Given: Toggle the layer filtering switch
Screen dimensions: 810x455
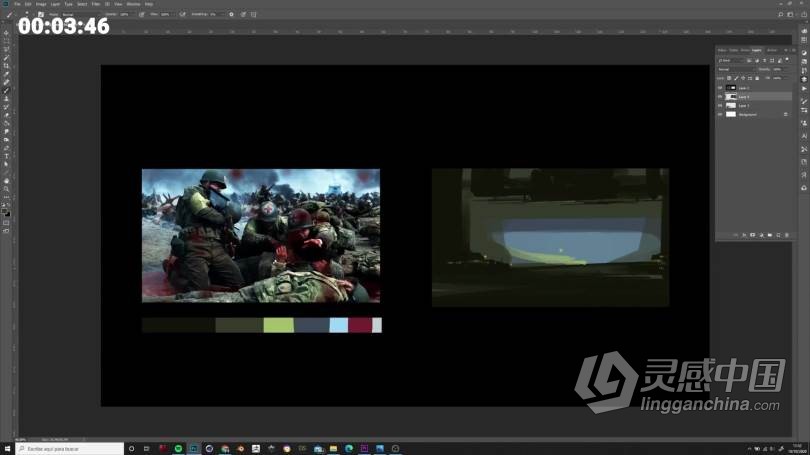Looking at the screenshot, I should point(787,59).
